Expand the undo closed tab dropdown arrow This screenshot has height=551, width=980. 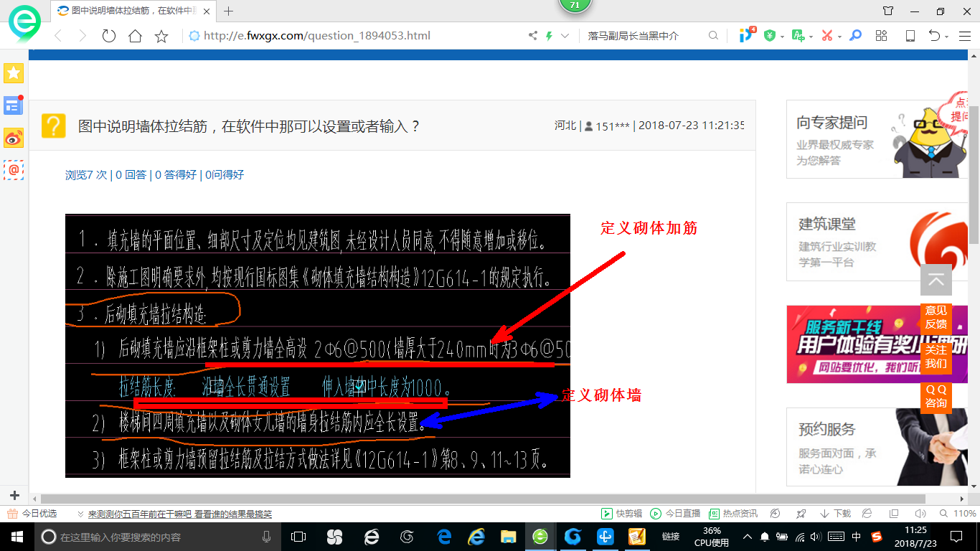coord(947,37)
